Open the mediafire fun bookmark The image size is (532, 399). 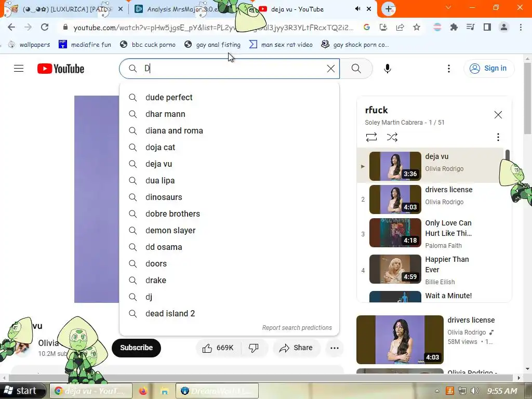(85, 45)
